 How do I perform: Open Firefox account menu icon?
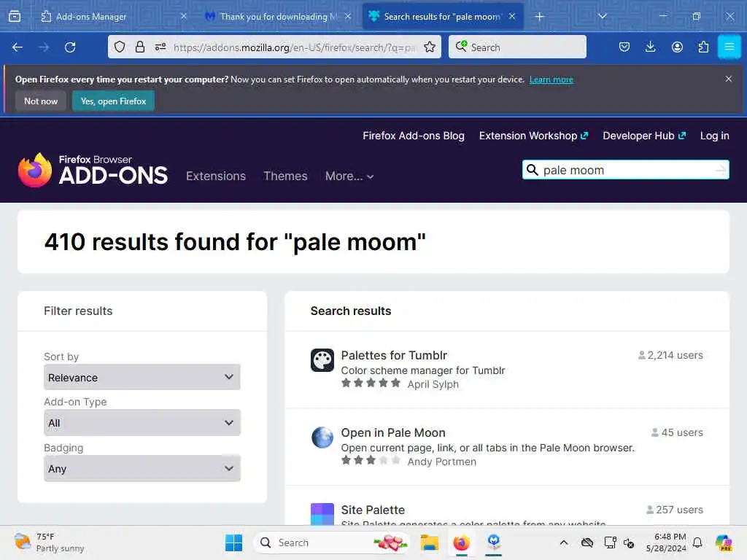pyautogui.click(x=677, y=47)
